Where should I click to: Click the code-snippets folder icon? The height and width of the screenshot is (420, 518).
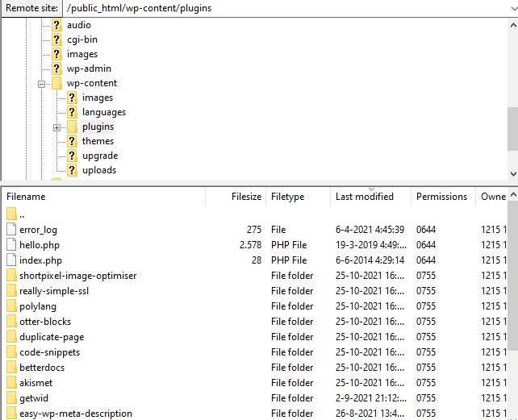(11, 352)
